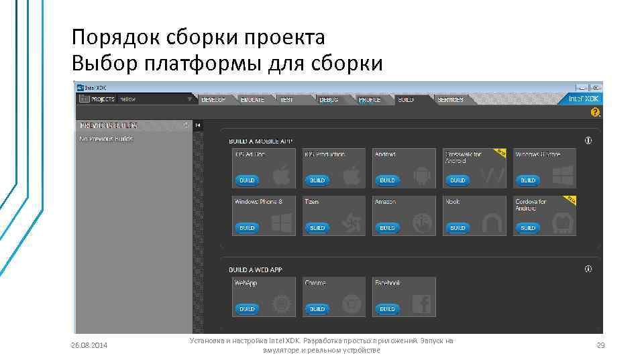
Task: Switch to the Profile tab
Action: tap(370, 99)
